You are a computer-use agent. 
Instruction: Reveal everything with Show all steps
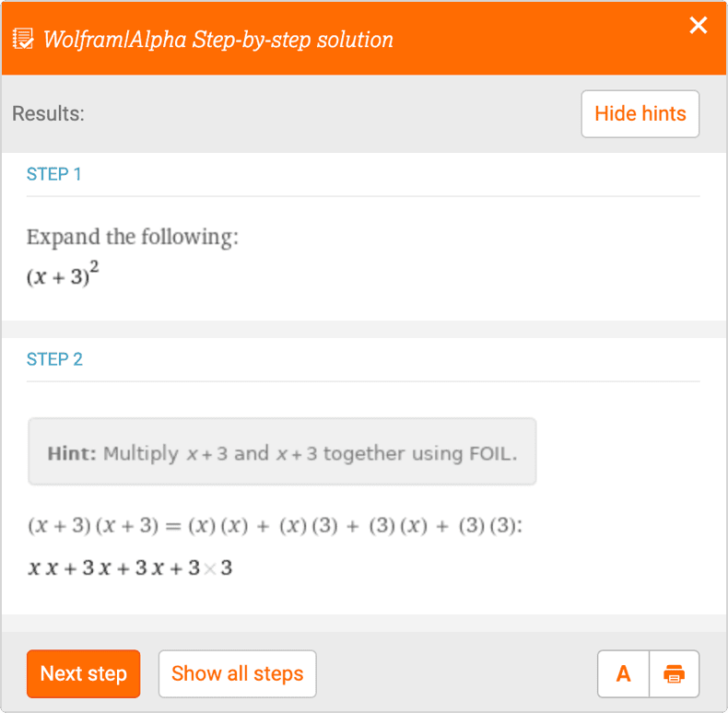(237, 673)
